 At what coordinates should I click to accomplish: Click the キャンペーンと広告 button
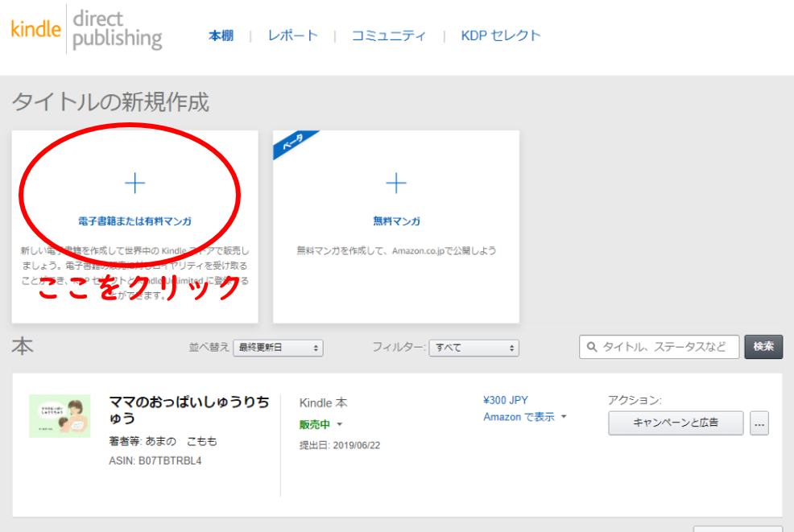[676, 423]
